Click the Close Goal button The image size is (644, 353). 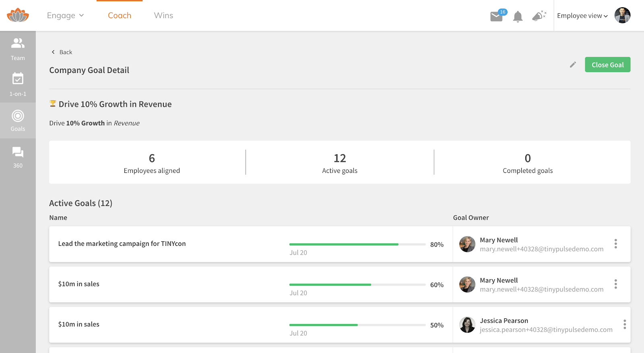pos(607,65)
